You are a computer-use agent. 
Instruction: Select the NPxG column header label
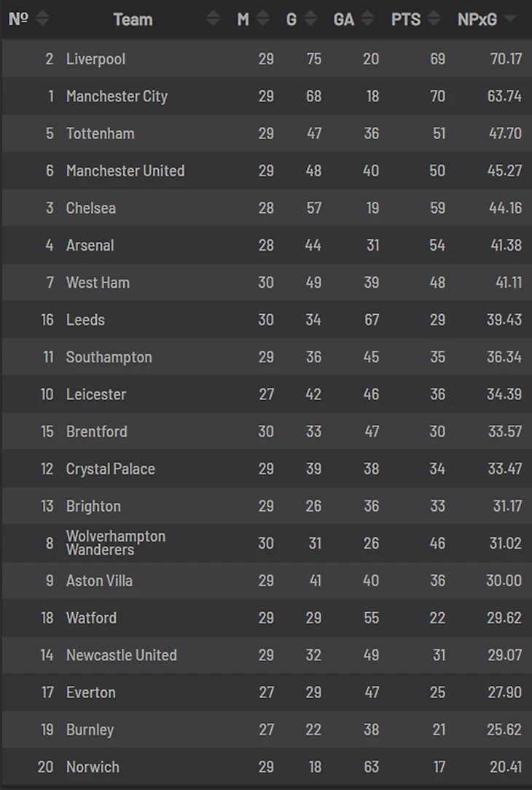[477, 19]
